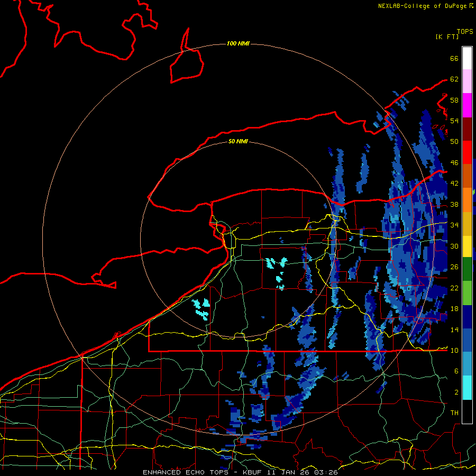Click the bright orange legend swatch
This screenshot has height=476, width=476.
467,199
